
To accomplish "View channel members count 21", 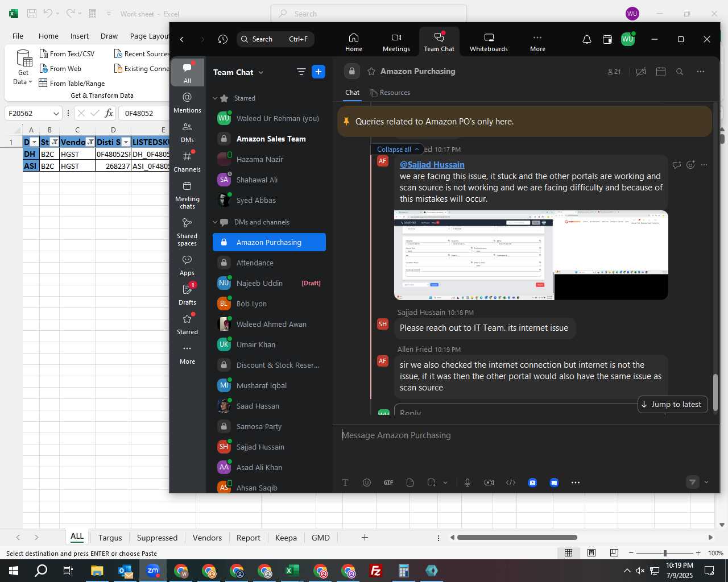I will (614, 72).
